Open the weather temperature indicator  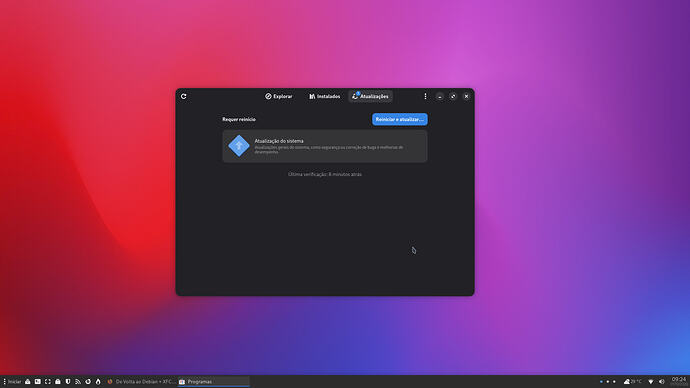pos(633,381)
